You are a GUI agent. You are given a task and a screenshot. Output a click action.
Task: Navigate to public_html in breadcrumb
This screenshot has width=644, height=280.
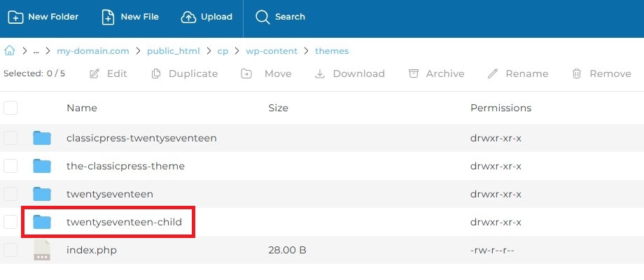(173, 51)
